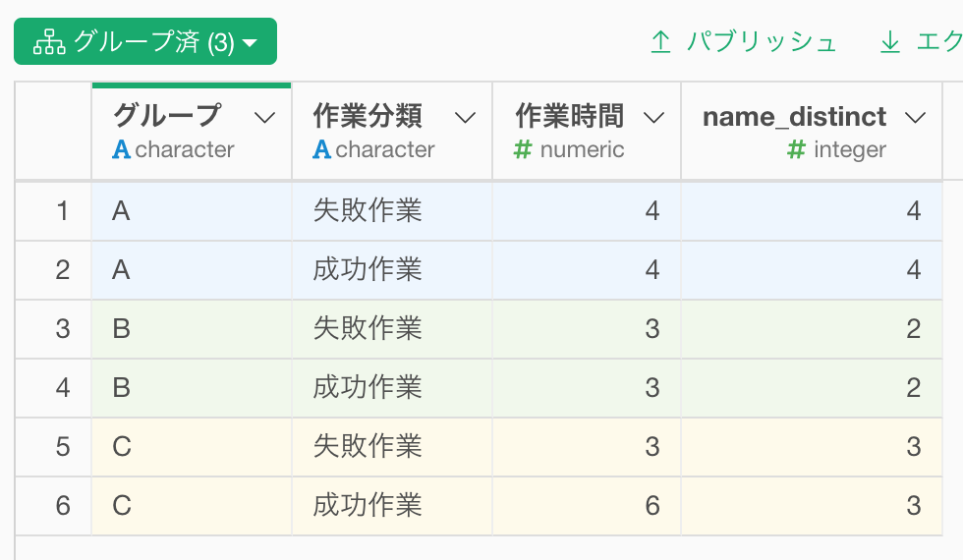Click the パブリッシュ upload arrow icon
The height and width of the screenshot is (560, 963).
(660, 42)
